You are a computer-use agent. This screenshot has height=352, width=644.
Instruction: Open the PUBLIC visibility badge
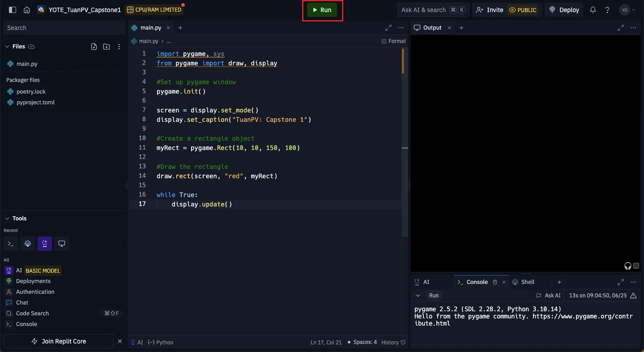tap(523, 10)
